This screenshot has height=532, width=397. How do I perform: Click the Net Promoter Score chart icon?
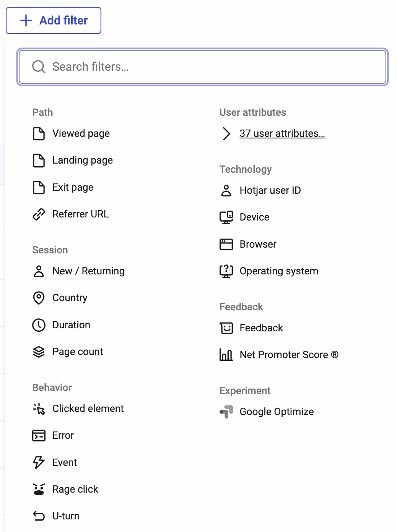coord(226,355)
